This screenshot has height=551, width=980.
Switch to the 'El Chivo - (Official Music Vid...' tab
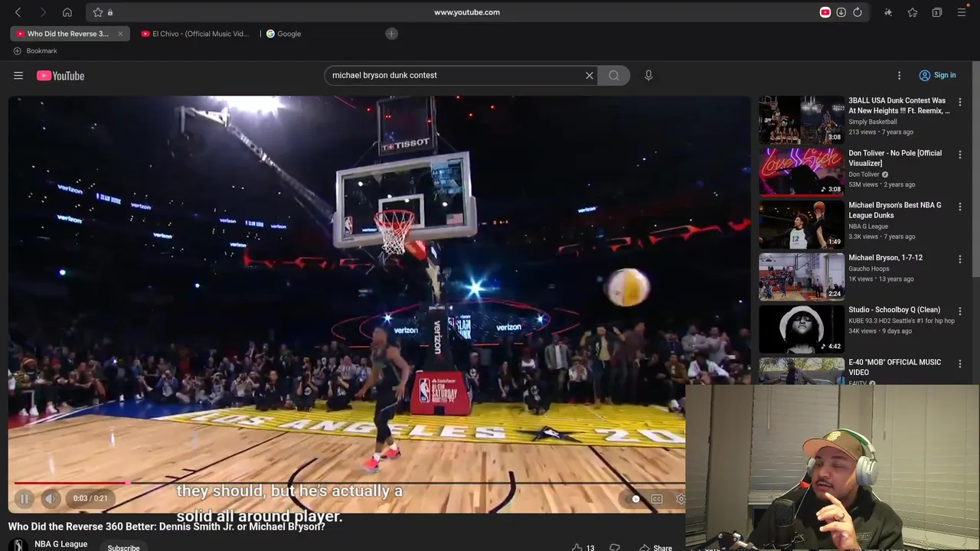tap(196, 34)
